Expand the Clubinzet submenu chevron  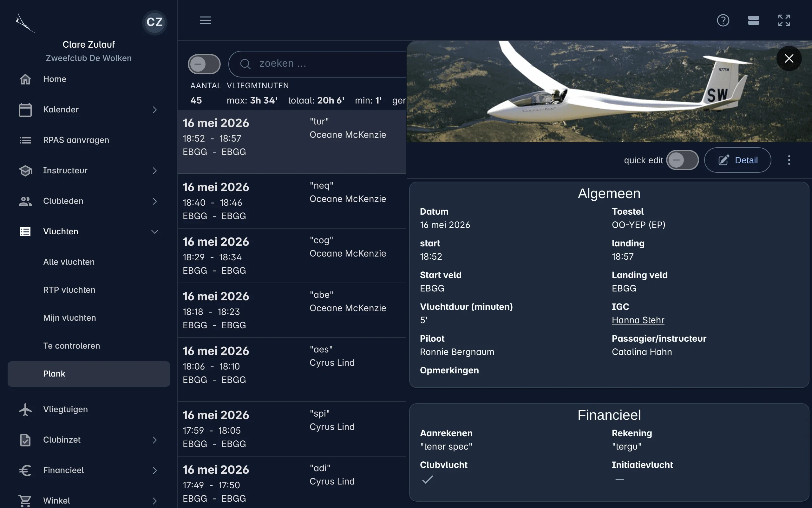point(155,440)
